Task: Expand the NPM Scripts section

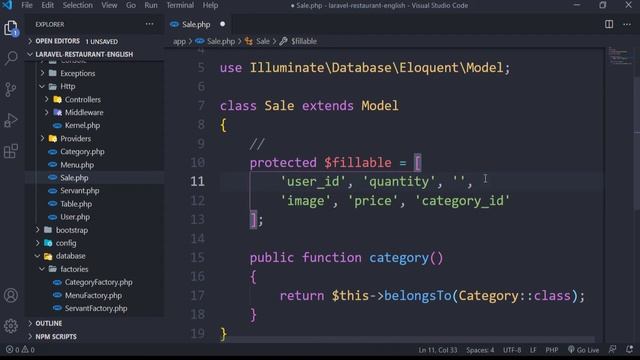Action: [95, 337]
